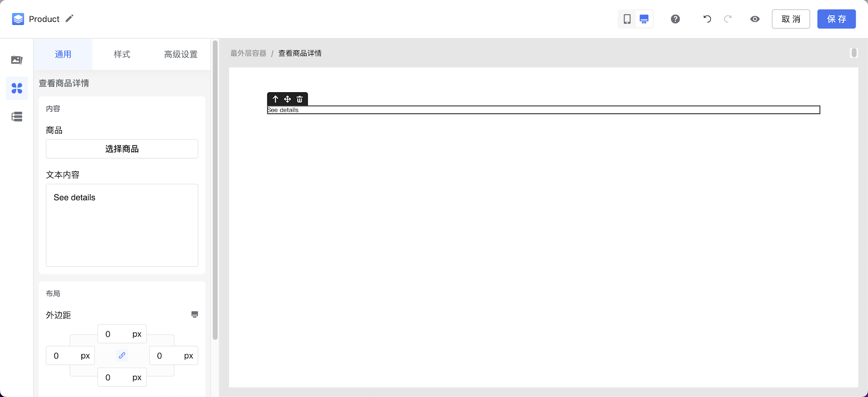Click the 保存 save button

click(837, 19)
